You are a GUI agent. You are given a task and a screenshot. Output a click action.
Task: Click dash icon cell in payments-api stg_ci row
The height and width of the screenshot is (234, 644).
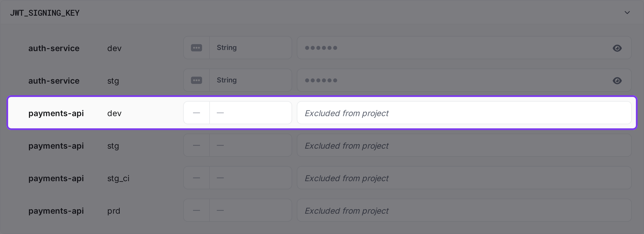197,178
